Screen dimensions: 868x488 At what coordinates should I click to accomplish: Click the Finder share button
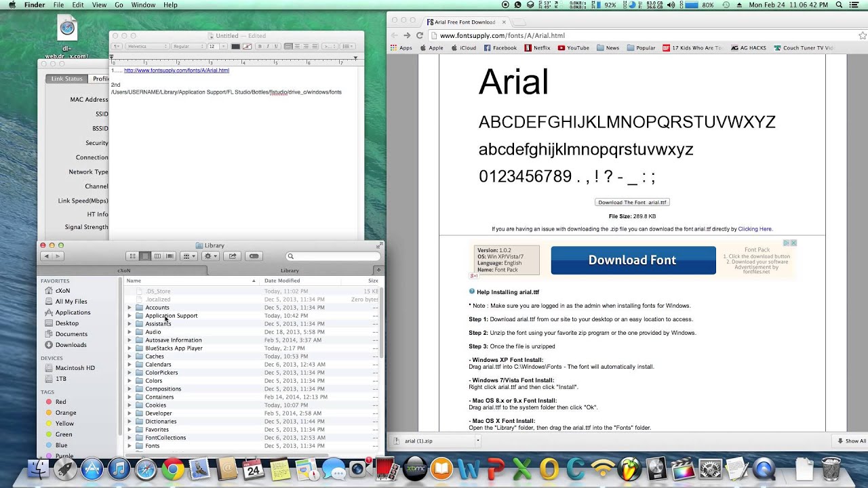pos(233,256)
